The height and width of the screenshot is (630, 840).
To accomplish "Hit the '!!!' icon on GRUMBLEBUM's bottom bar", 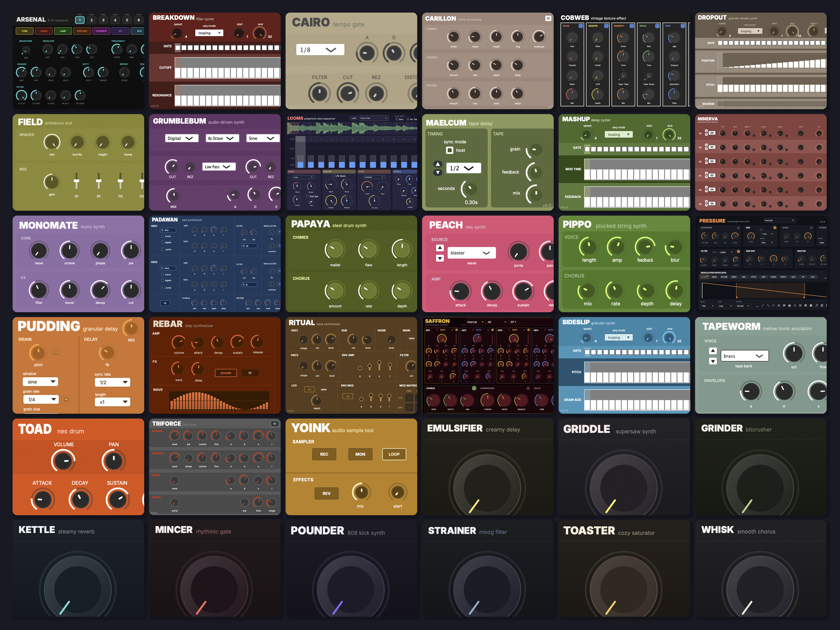I will pos(165,303).
